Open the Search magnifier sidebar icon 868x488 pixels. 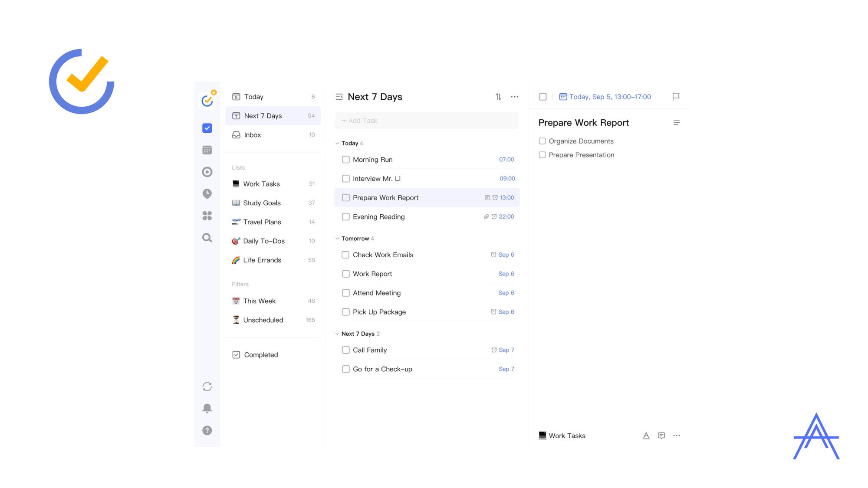click(207, 238)
